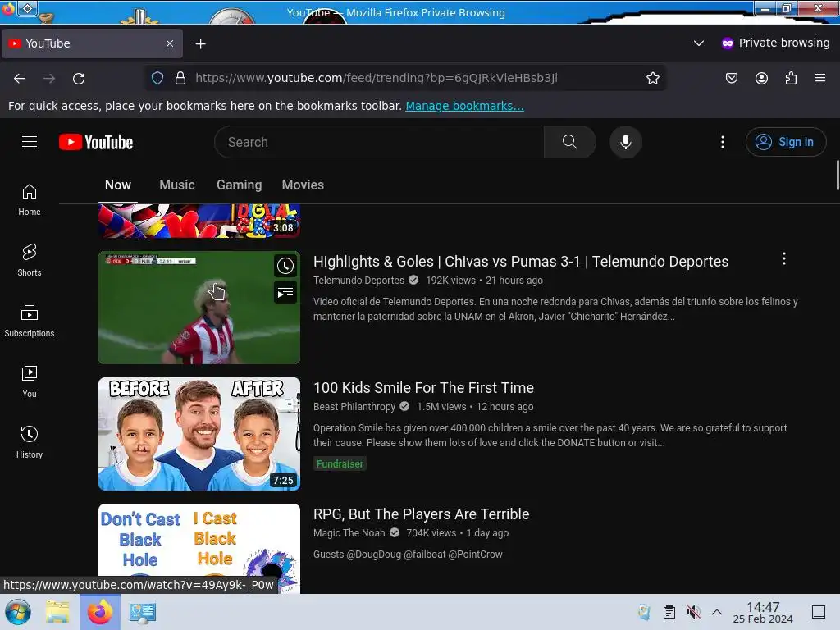Screen dimensions: 840x630
Task: Open the Manage bookmarks link
Action: (x=464, y=106)
